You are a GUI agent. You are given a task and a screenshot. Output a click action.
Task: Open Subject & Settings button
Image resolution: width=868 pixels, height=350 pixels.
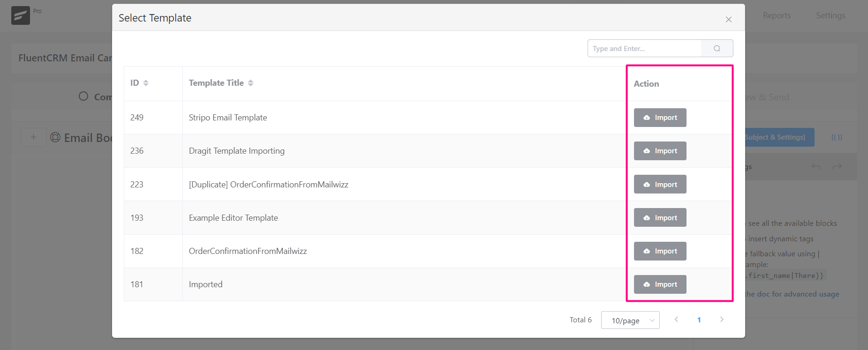click(x=779, y=137)
